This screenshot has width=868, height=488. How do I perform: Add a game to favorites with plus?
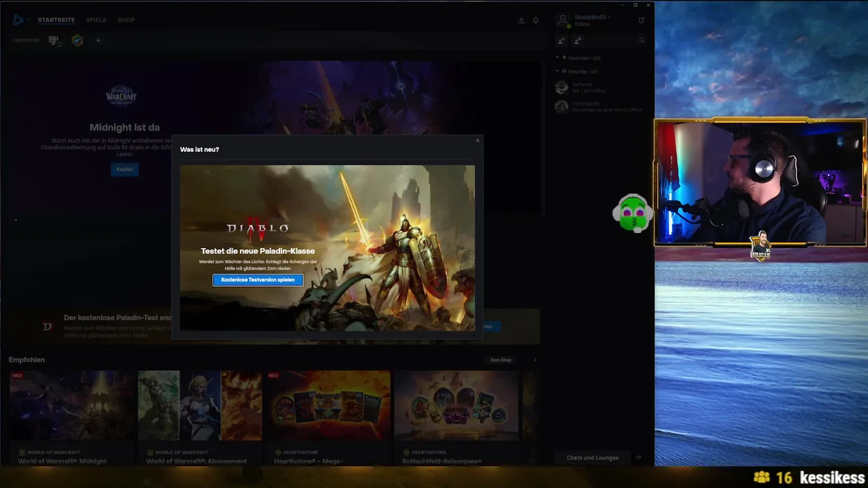pyautogui.click(x=98, y=41)
